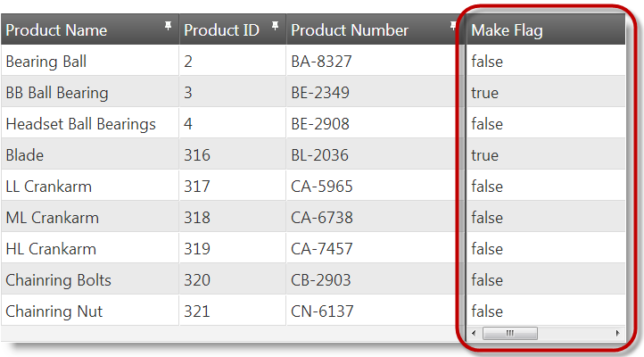Select the Bearing Ball cell
Image resolution: width=644 pixels, height=357 pixels.
45,62
